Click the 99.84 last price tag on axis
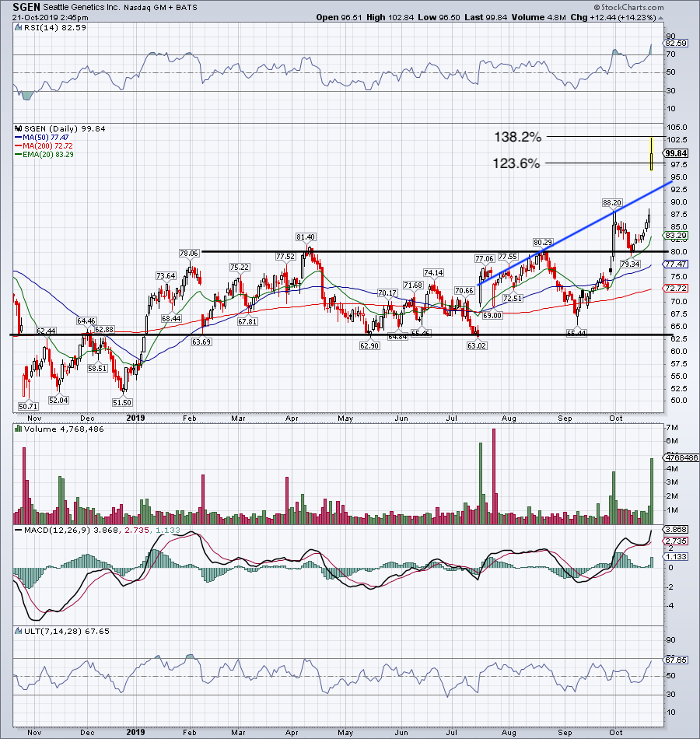The height and width of the screenshot is (739, 700). (x=676, y=153)
